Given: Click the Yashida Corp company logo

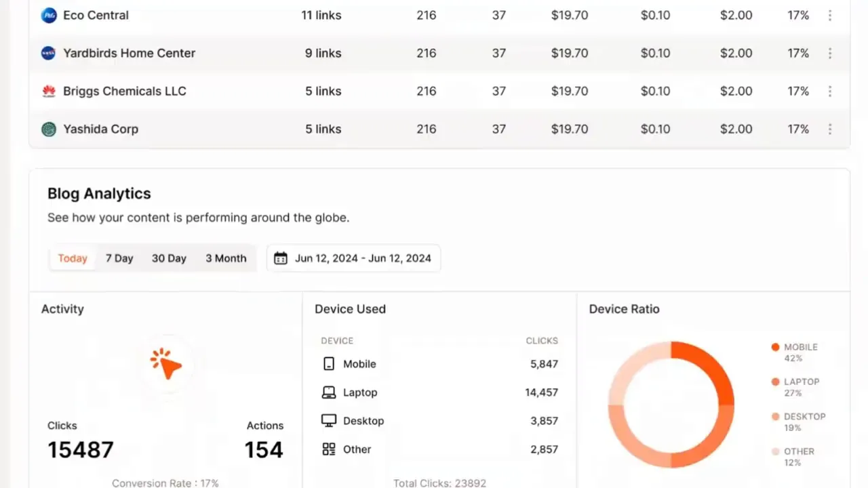Looking at the screenshot, I should click(x=47, y=129).
